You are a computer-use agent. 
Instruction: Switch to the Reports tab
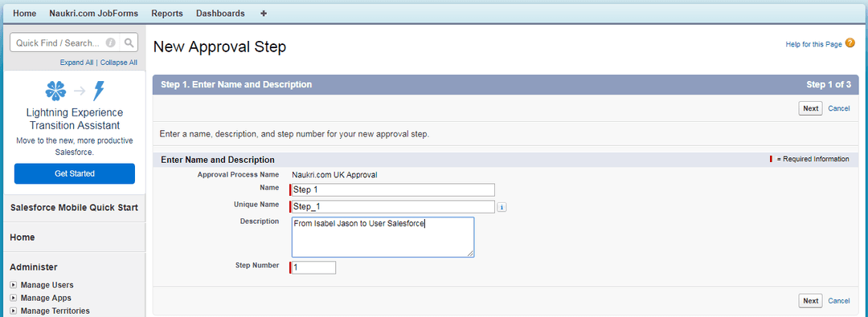(x=166, y=14)
